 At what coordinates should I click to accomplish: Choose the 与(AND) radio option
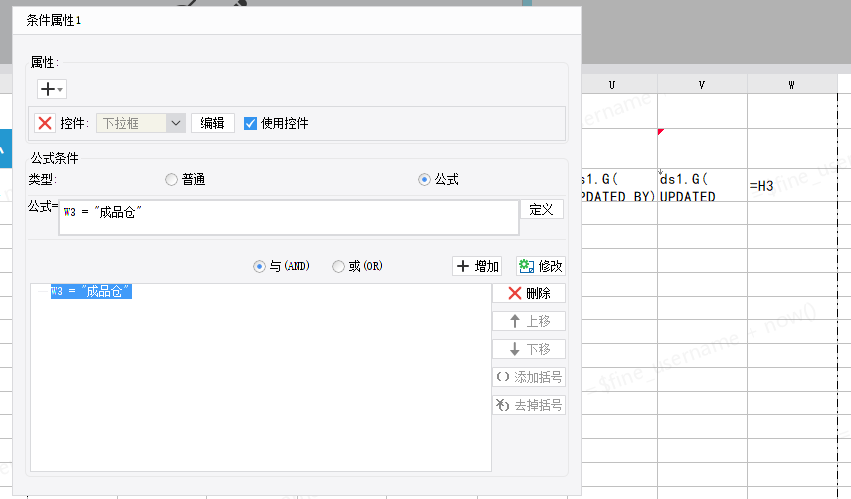259,267
